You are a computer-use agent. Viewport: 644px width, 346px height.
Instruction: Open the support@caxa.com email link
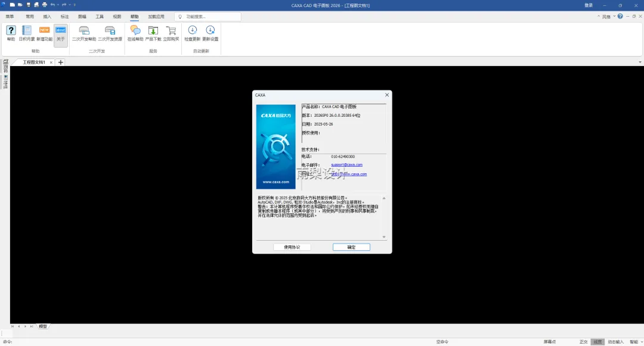coord(346,165)
